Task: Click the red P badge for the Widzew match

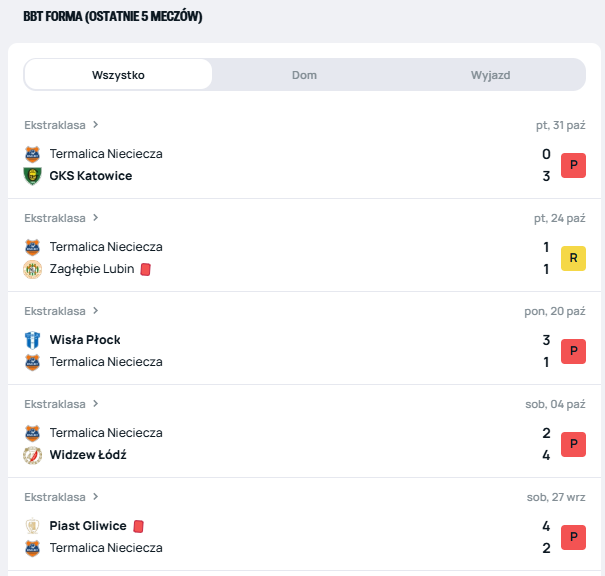Action: click(573, 444)
